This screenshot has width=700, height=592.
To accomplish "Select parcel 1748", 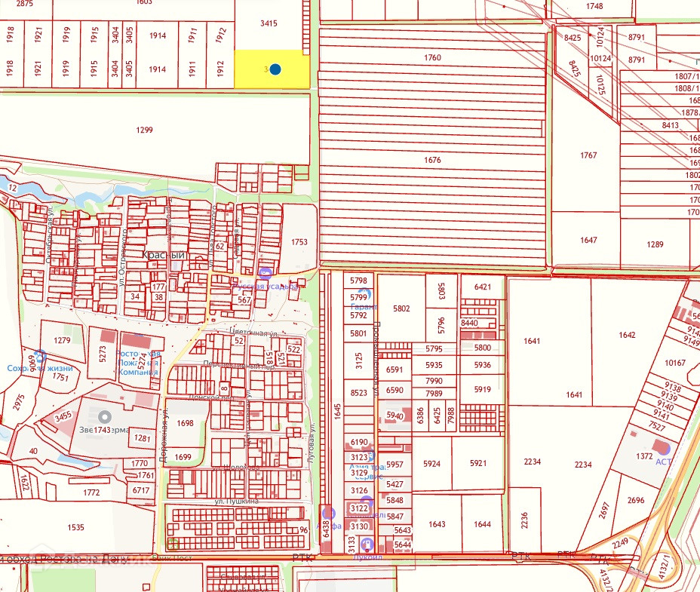I will click(594, 6).
